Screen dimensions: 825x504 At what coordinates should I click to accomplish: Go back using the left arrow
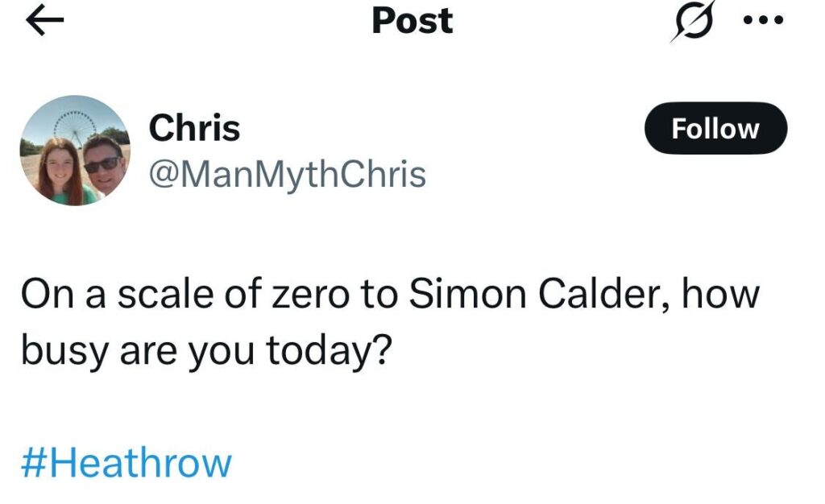45,22
